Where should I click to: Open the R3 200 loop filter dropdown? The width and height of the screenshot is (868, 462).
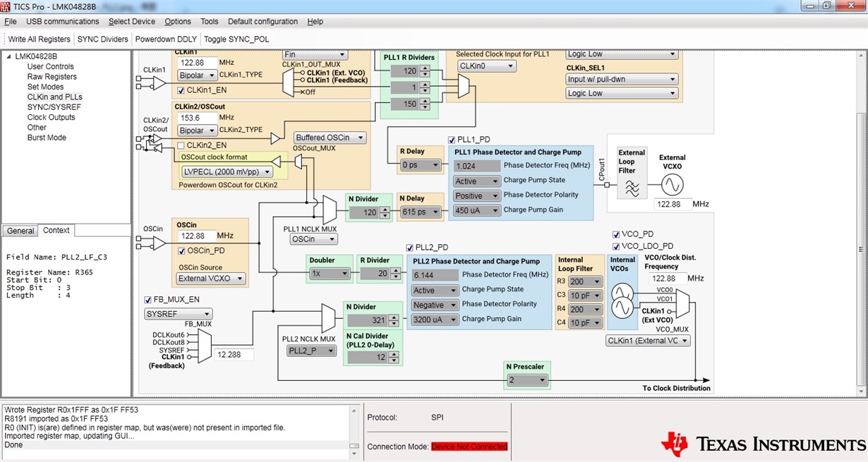[585, 281]
